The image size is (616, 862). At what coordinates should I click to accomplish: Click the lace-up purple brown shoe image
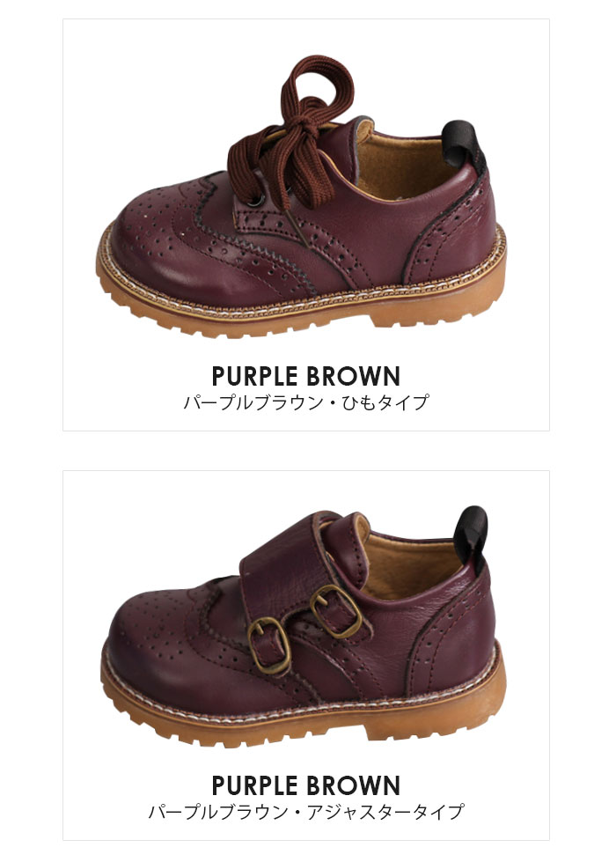302,195
